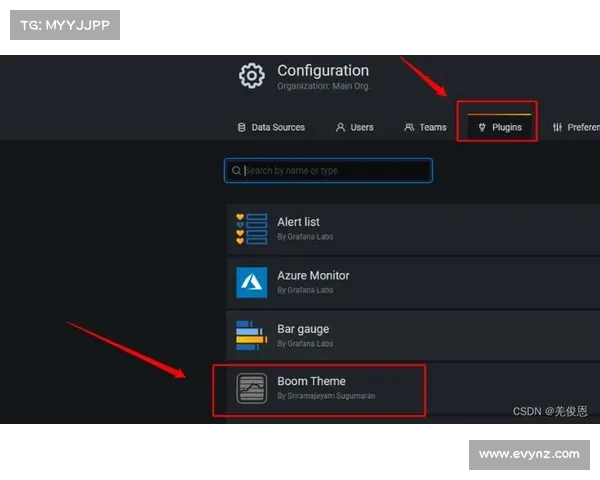
Task: Click the Configuration gear icon
Action: (x=251, y=76)
